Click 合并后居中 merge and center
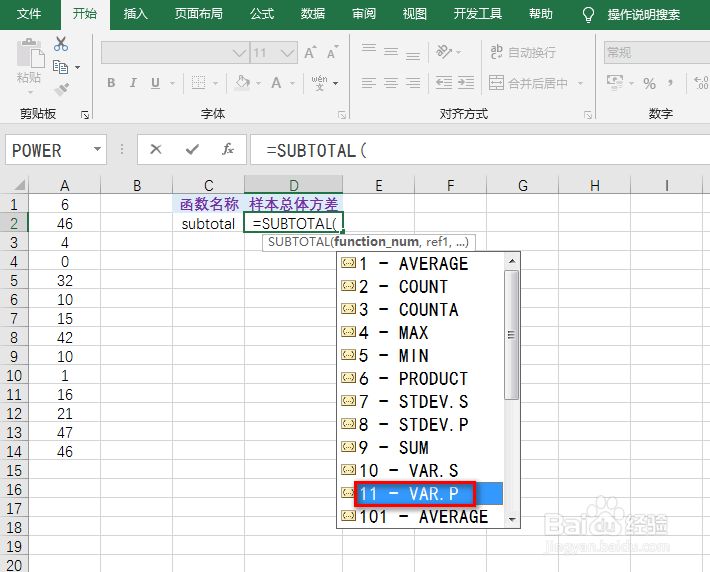Image resolution: width=710 pixels, height=572 pixels. pyautogui.click(x=528, y=83)
